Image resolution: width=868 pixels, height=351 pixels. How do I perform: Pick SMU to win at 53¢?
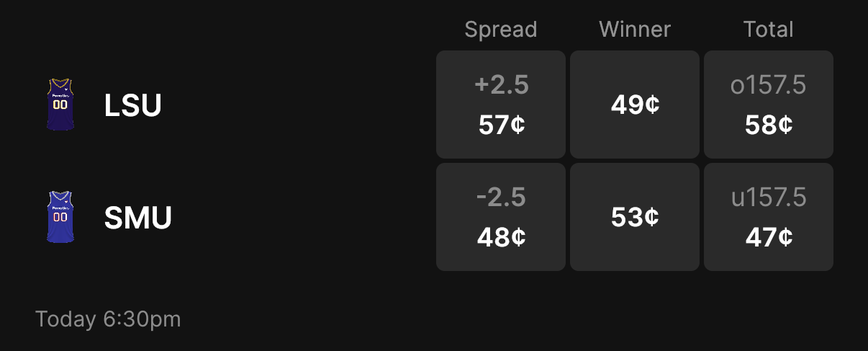point(635,217)
